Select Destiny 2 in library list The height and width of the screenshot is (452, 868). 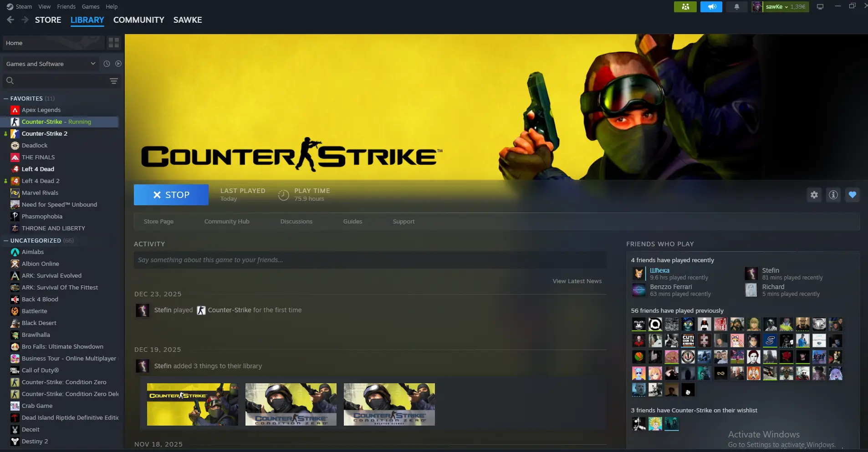pos(35,442)
